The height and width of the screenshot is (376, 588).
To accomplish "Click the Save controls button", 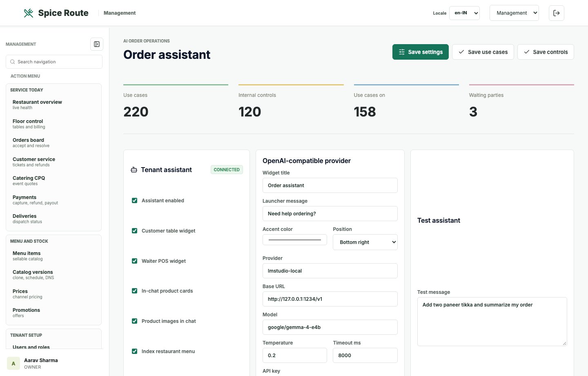I will (546, 52).
